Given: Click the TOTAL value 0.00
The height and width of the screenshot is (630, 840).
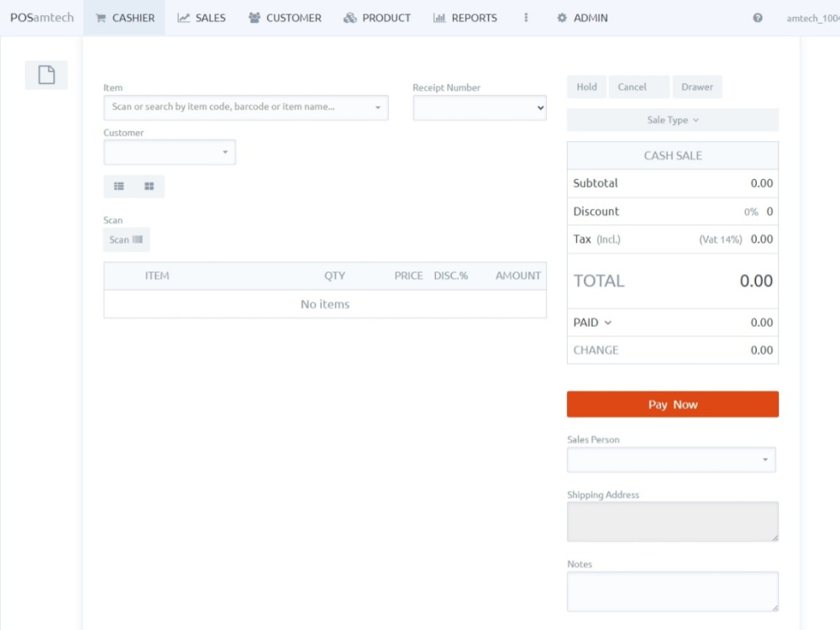Looking at the screenshot, I should pyautogui.click(x=756, y=281).
